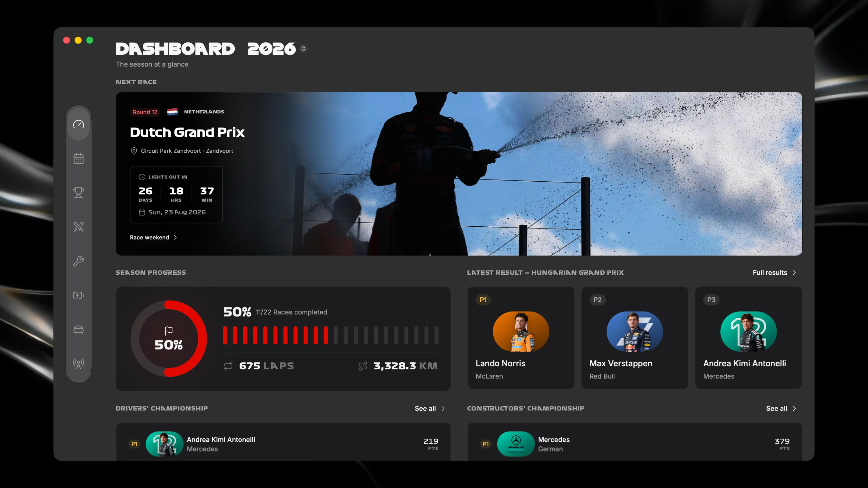Viewport: 868px width, 488px height.
Task: Select the trophy standings icon in sidebar
Action: click(78, 193)
